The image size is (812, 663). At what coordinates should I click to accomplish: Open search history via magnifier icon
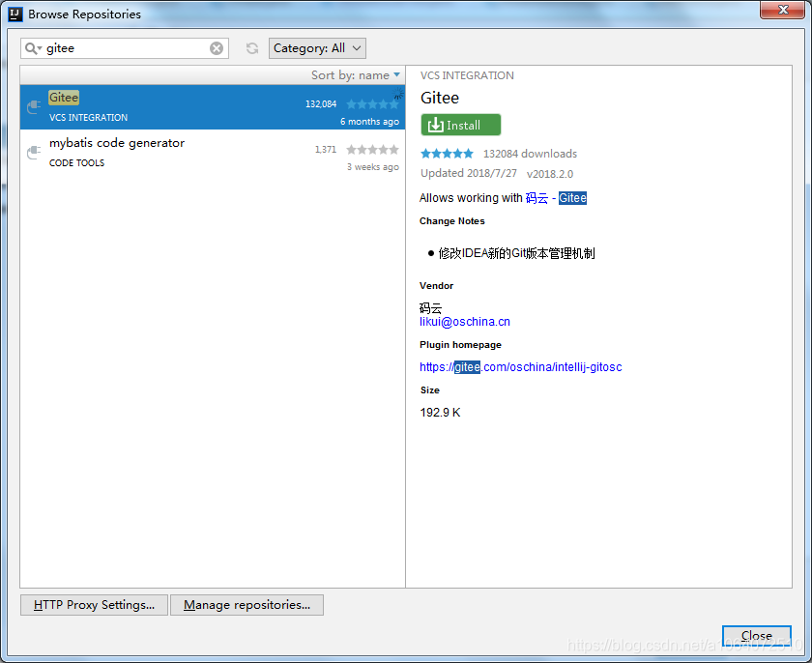pyautogui.click(x=33, y=48)
